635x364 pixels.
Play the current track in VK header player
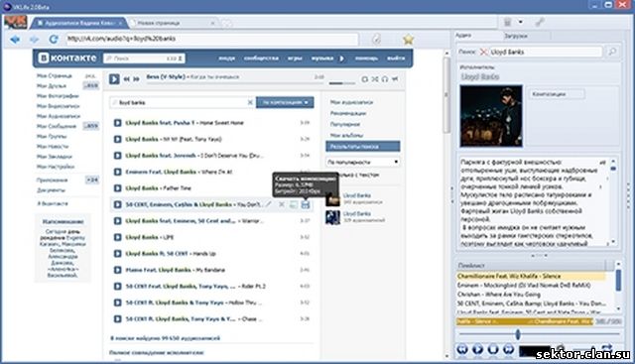(114, 79)
